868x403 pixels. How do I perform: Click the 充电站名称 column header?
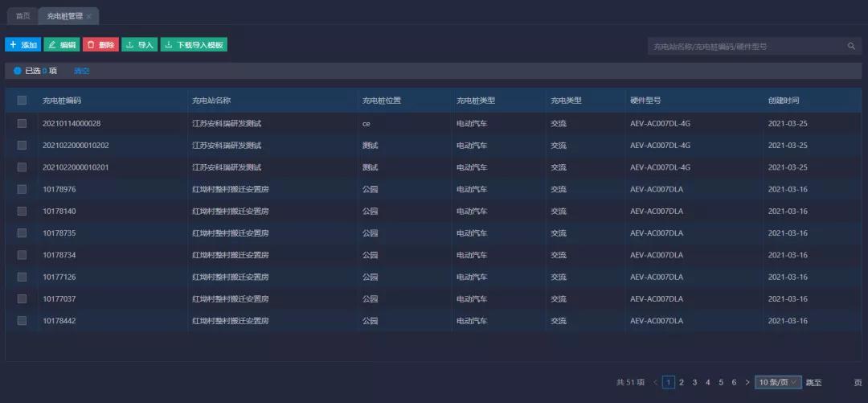[211, 101]
